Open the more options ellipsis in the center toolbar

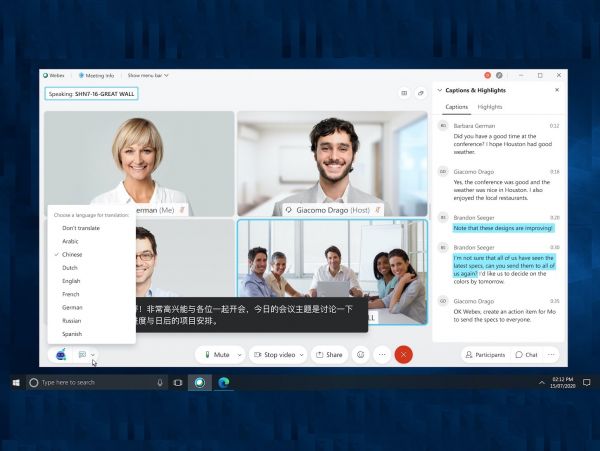(x=382, y=355)
